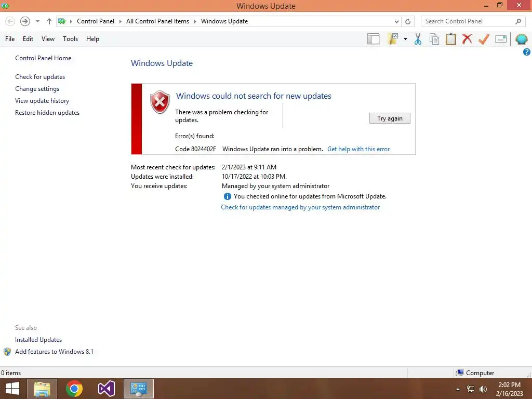Go up one folder level
This screenshot has height=399, width=532.
(x=49, y=21)
